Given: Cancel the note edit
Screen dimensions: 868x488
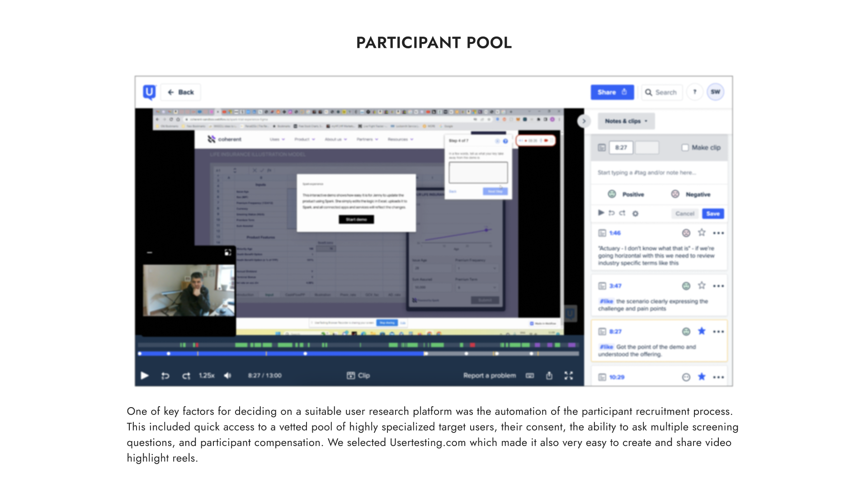Looking at the screenshot, I should click(x=685, y=214).
